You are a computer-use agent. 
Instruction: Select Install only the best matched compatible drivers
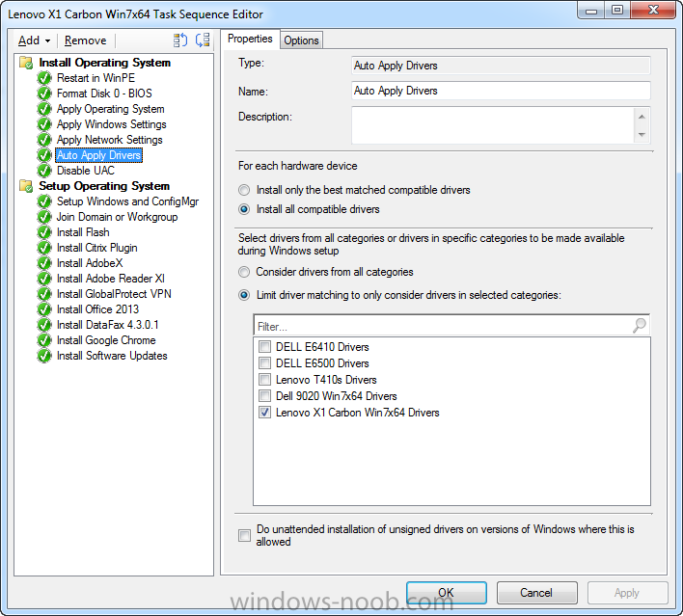(244, 190)
